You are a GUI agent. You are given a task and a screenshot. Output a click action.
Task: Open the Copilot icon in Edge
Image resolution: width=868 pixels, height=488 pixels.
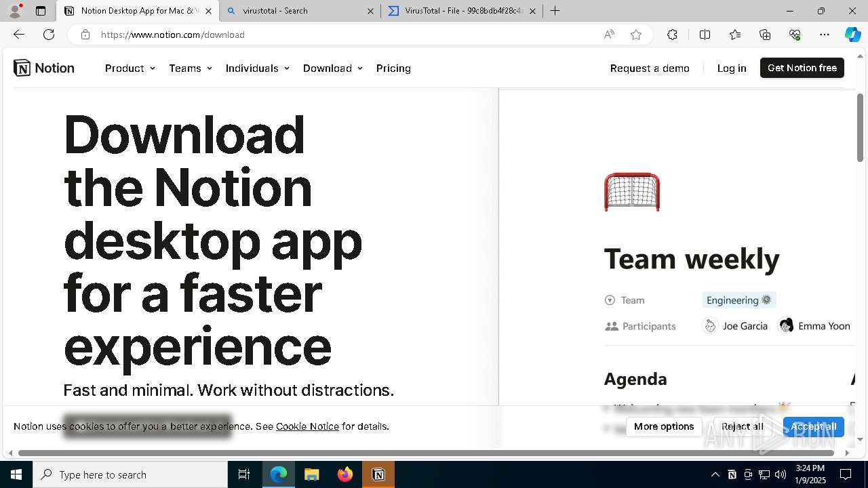852,35
